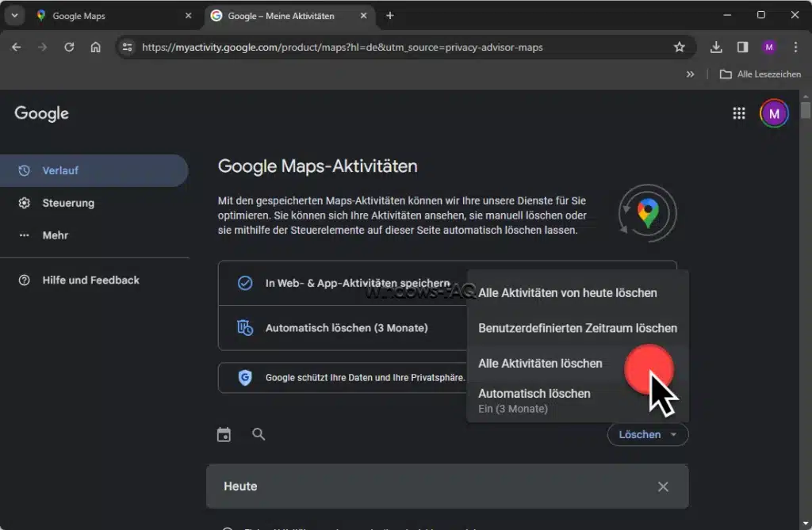
Task: Go forward with the browser forward arrow
Action: (43, 47)
